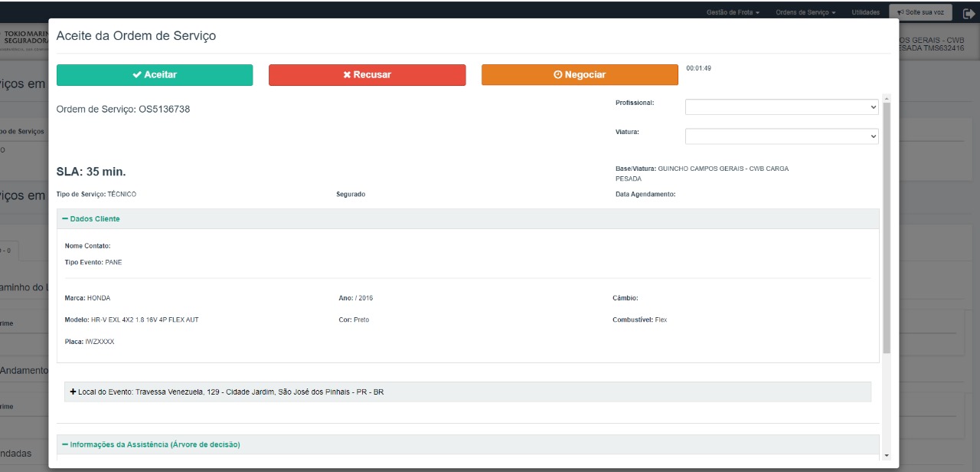Click the Data Agendamento label
The height and width of the screenshot is (472, 980).
645,195
